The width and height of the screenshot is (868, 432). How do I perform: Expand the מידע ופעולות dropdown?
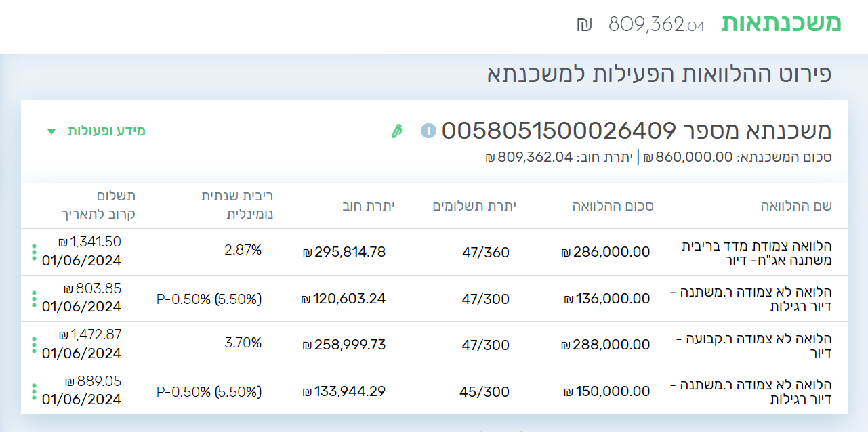click(x=106, y=131)
